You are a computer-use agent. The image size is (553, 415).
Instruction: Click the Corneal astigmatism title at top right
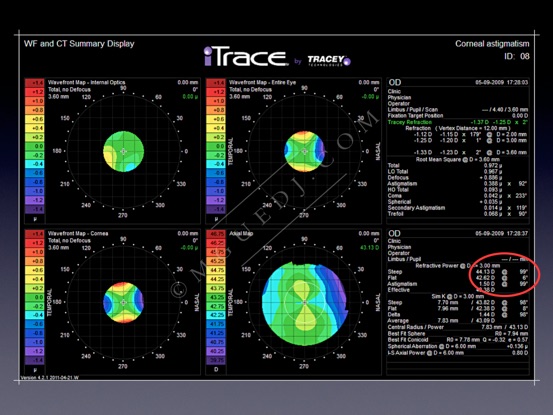click(492, 44)
